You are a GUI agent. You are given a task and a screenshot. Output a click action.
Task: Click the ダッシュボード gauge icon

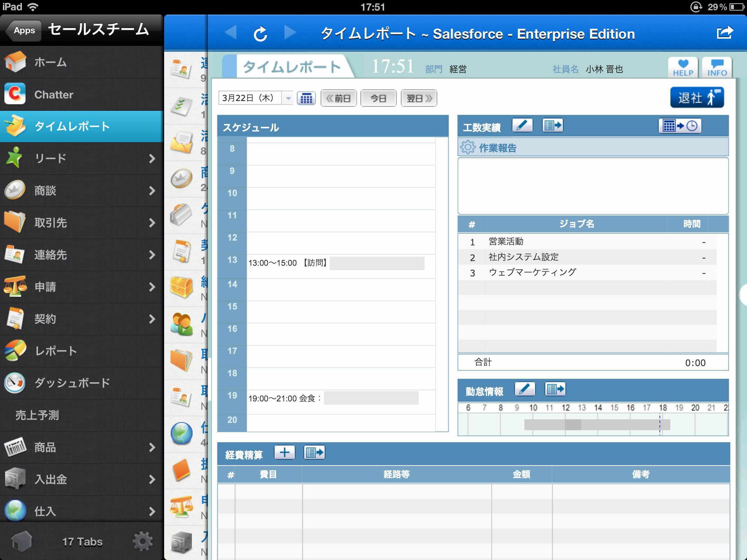click(15, 383)
